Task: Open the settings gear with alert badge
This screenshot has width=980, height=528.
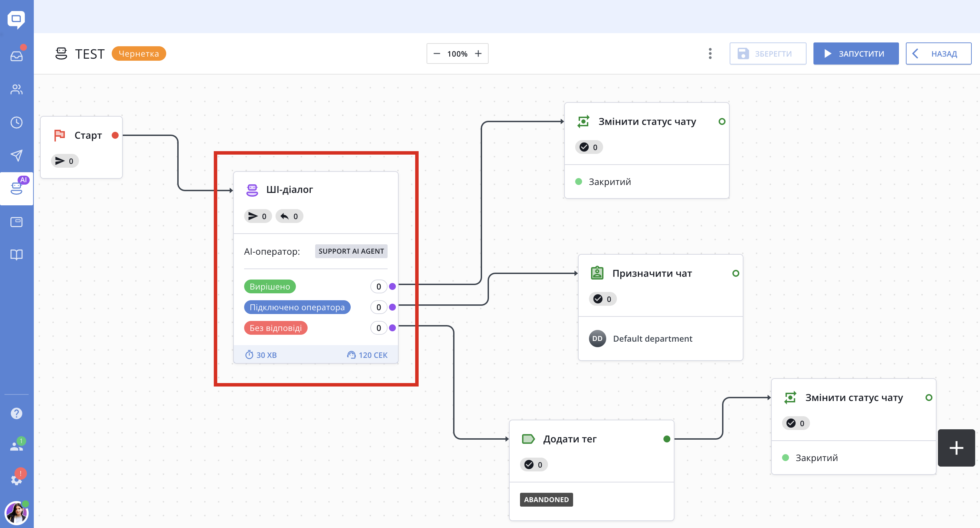Action: pos(16,479)
